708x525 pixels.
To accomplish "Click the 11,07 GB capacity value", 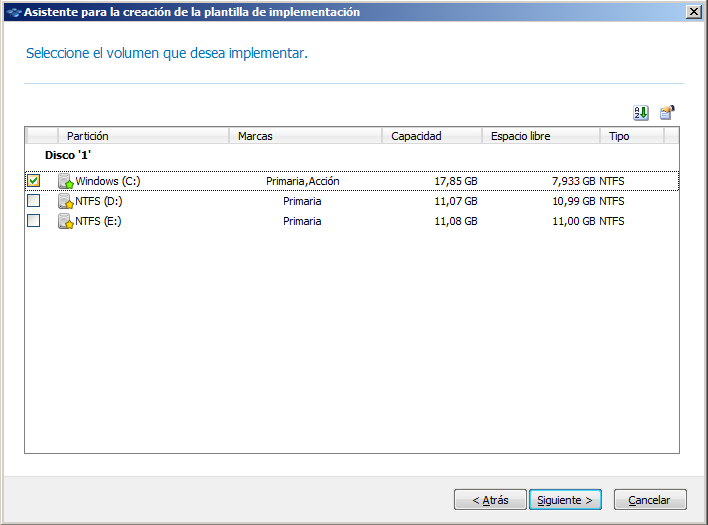I will pos(456,201).
